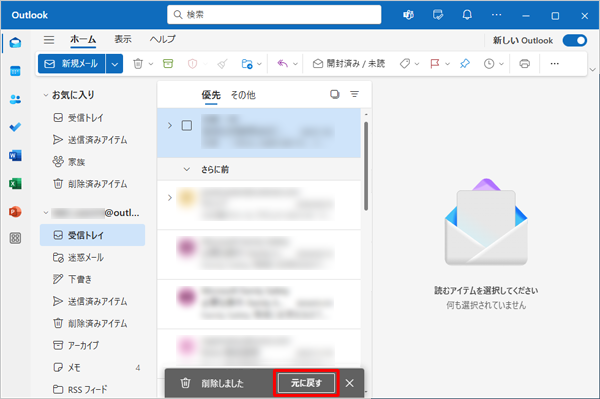
Task: Select the ホーム ribbon tab
Action: point(83,39)
